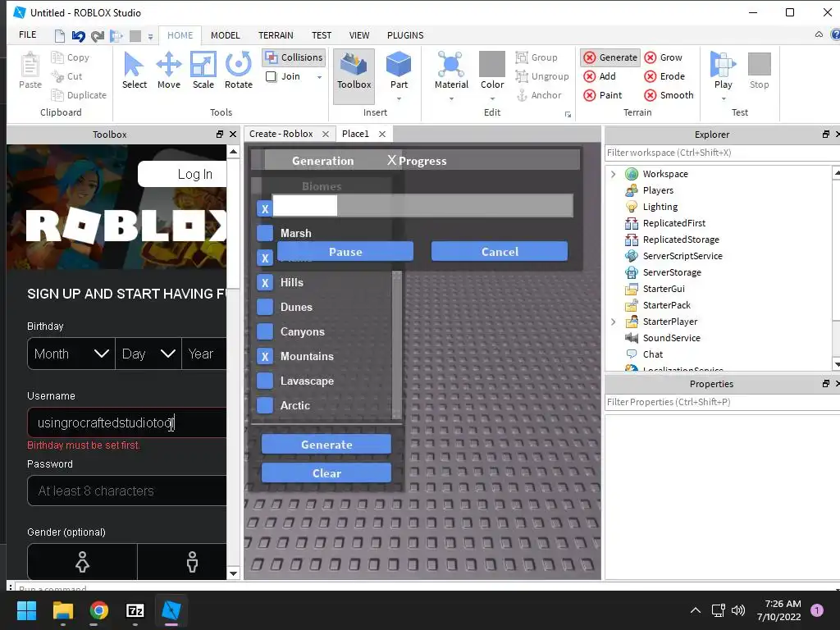Click the Cancel generation button

(500, 251)
